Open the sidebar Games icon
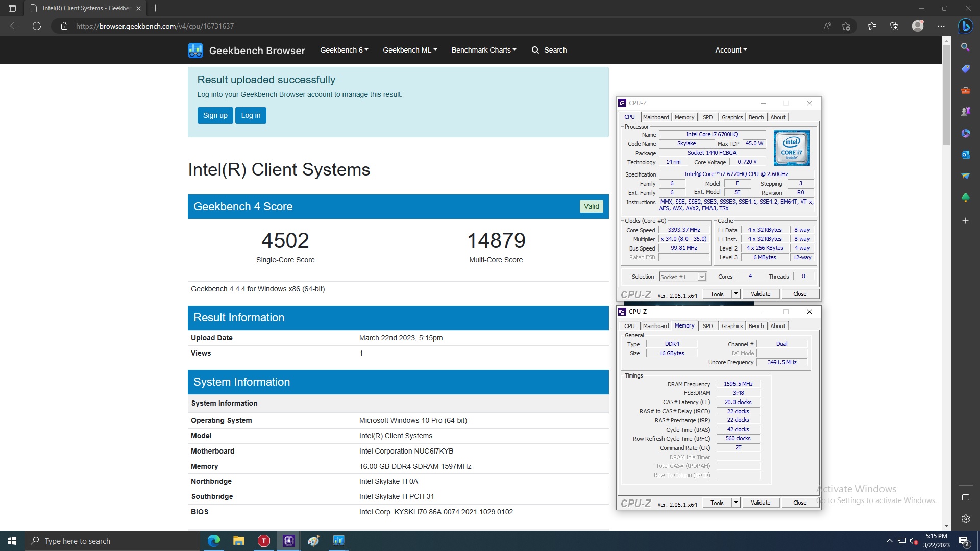The image size is (980, 551). point(965,112)
